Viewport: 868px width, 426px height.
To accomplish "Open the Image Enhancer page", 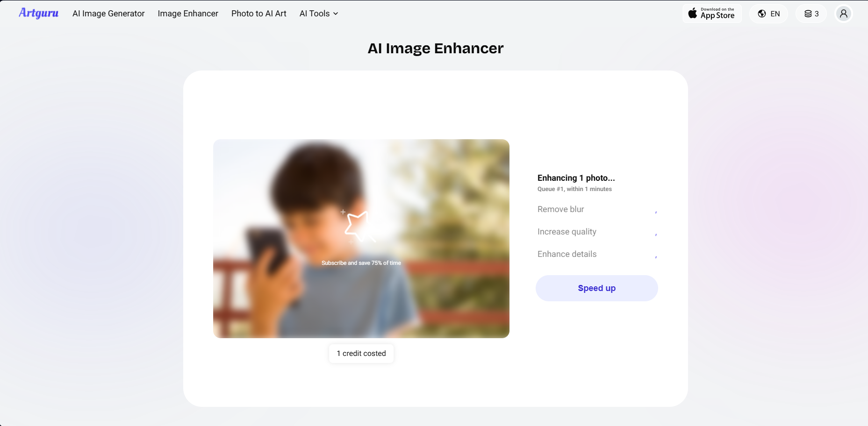I will [x=188, y=14].
